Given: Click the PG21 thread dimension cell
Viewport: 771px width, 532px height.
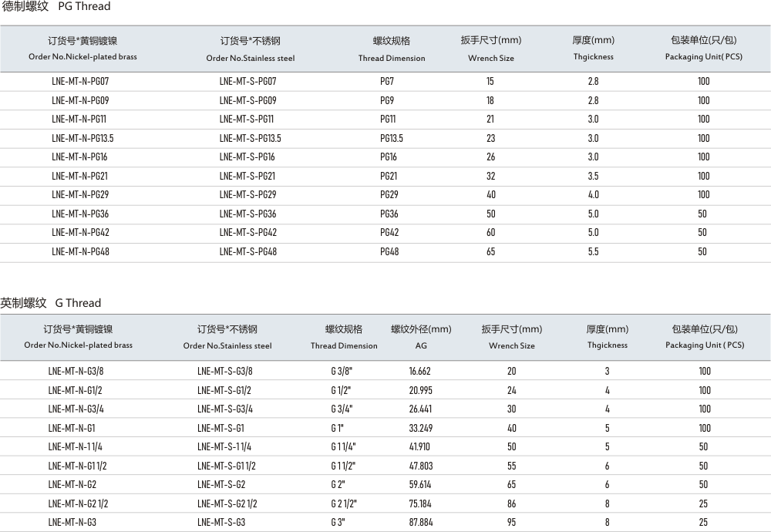Looking at the screenshot, I should tap(389, 176).
